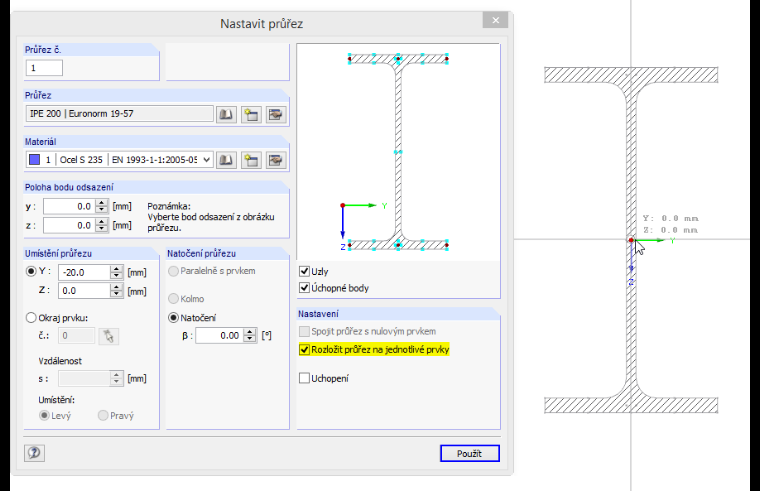Click edit material icon in Materiál row

coord(276,160)
